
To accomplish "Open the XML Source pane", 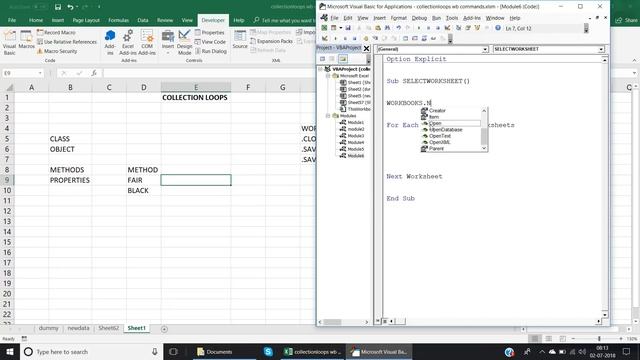I will [240, 40].
